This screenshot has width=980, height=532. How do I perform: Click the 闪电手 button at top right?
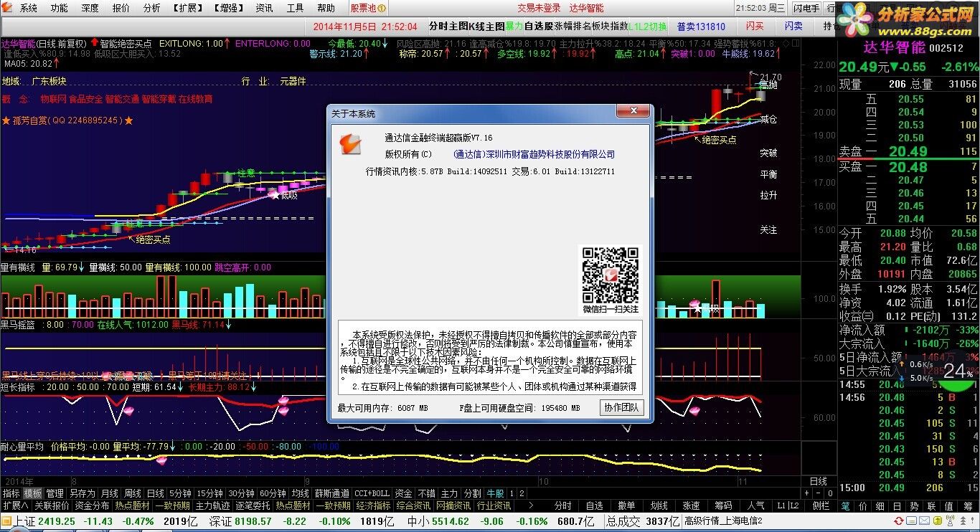[x=806, y=9]
